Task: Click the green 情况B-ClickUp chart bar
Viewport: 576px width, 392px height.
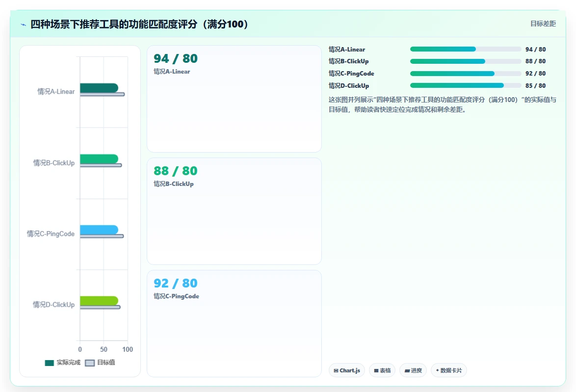Action: click(99, 158)
